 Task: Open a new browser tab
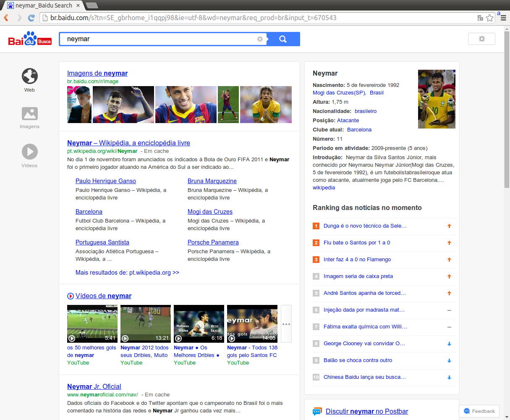tap(92, 5)
